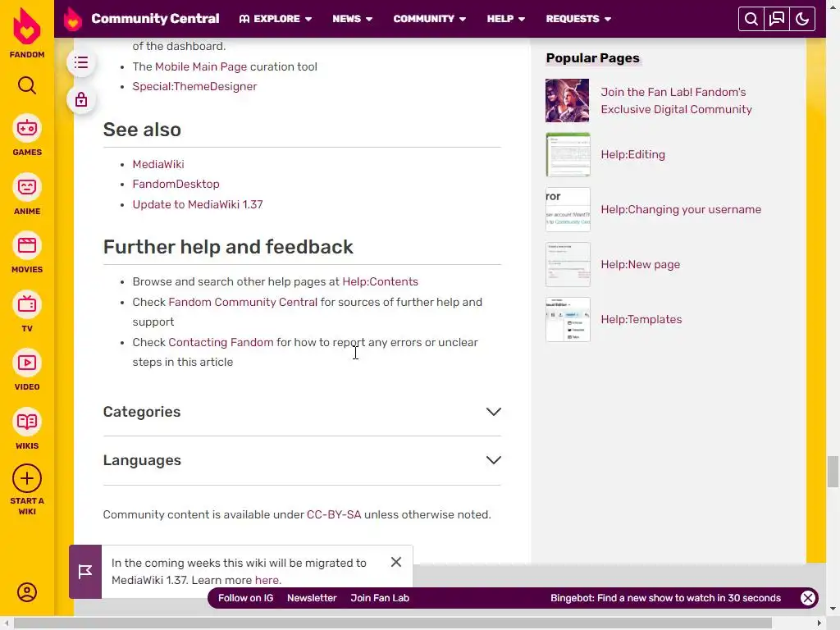
Task: Open the CC-BY-SA license link
Action: click(x=334, y=514)
